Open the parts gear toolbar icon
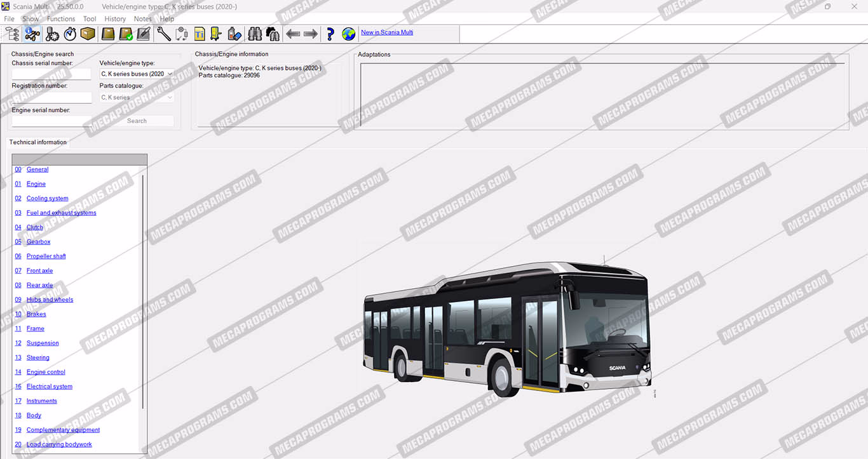The height and width of the screenshot is (459, 868). tap(52, 34)
